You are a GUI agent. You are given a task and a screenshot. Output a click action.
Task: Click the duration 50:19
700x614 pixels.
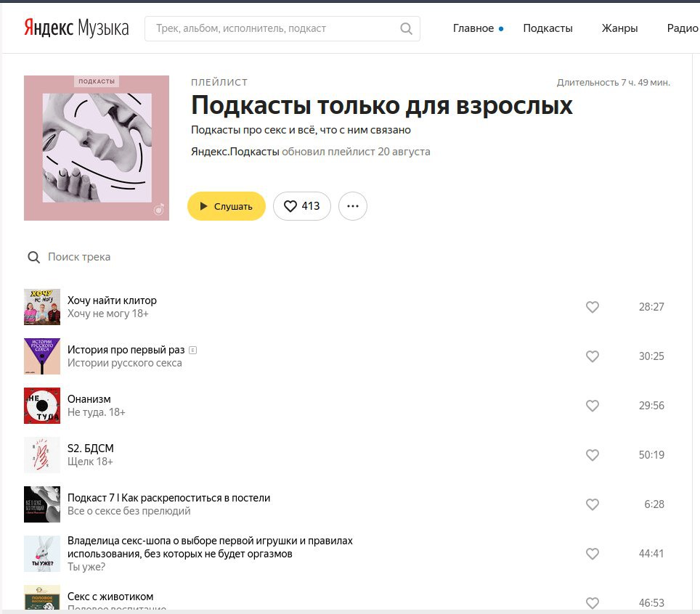pyautogui.click(x=651, y=455)
